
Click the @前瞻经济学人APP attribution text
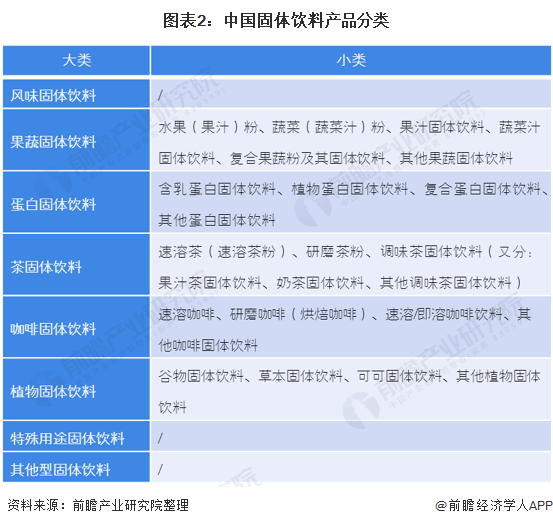[494, 506]
